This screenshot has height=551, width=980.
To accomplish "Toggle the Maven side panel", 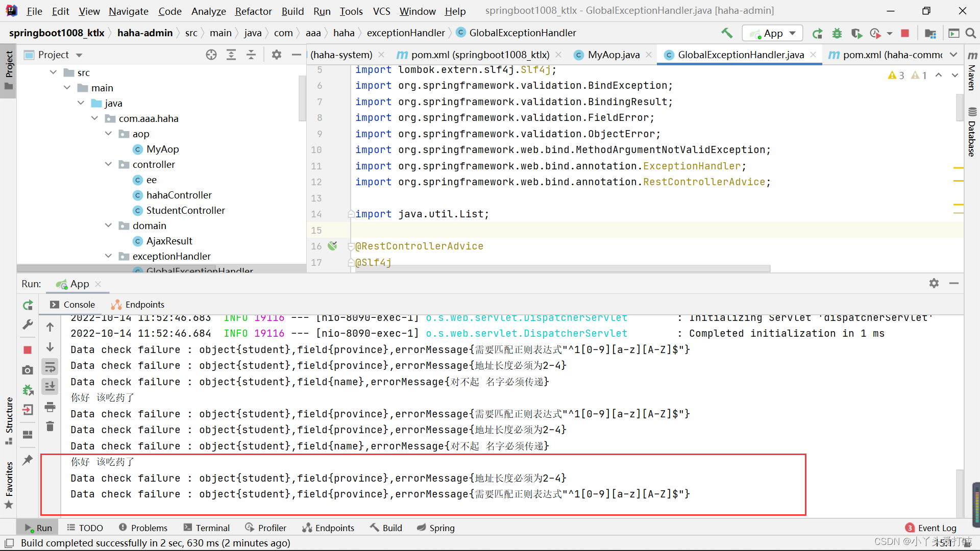I will coord(972,71).
